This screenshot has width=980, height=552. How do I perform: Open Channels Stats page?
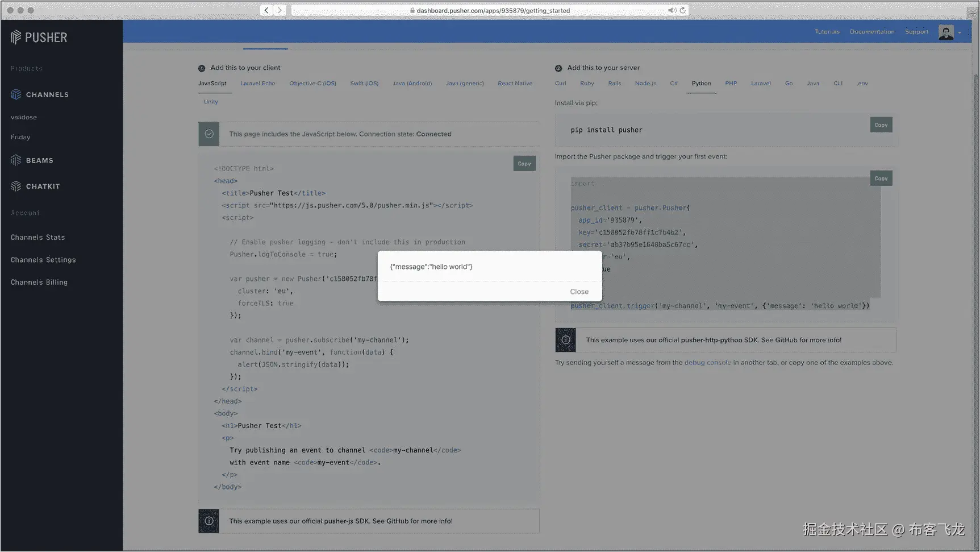click(38, 238)
